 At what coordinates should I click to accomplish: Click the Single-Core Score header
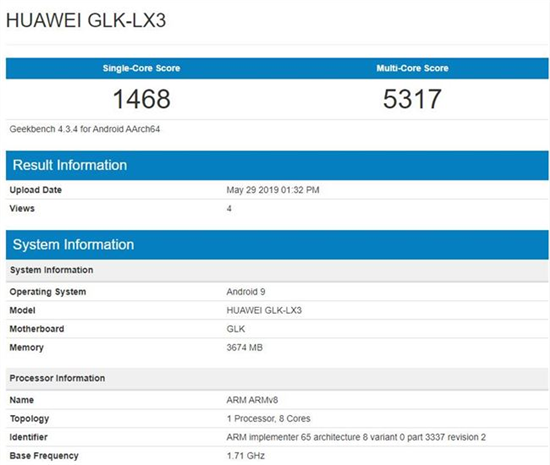[x=141, y=68]
